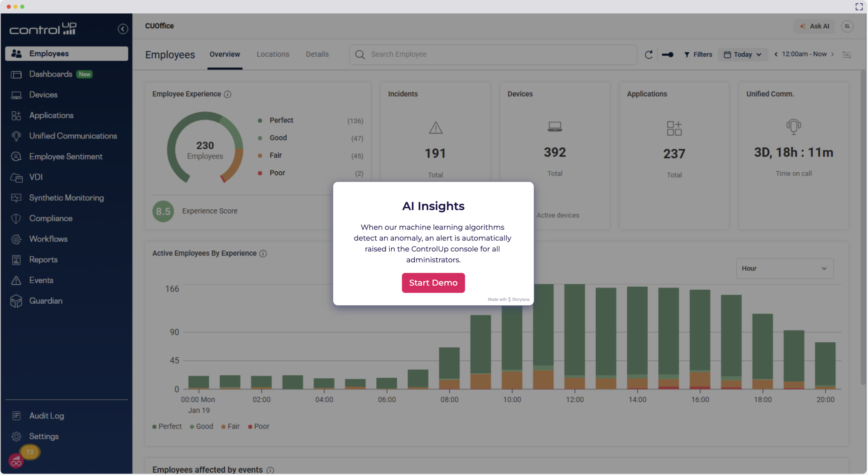
Task: Switch to the Locations tab
Action: pyautogui.click(x=273, y=54)
